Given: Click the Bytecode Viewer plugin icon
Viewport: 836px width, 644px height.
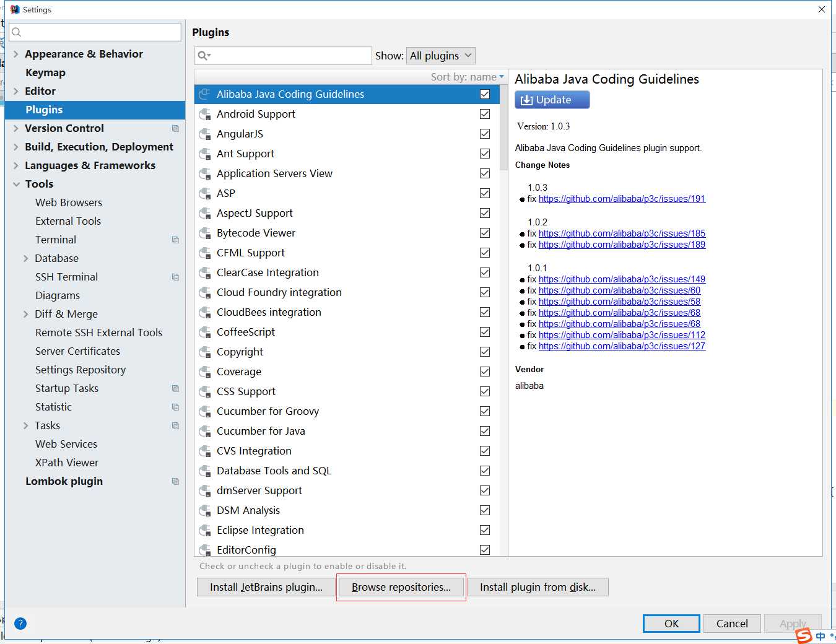Looking at the screenshot, I should point(205,233).
